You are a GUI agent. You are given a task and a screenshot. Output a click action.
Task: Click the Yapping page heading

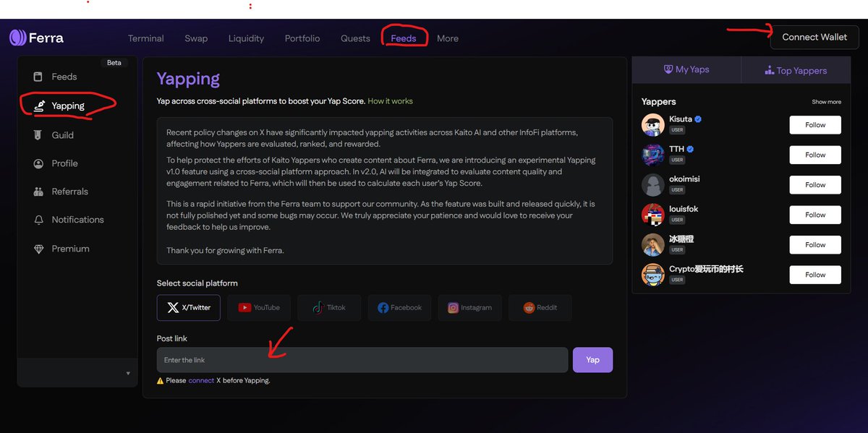pyautogui.click(x=188, y=79)
